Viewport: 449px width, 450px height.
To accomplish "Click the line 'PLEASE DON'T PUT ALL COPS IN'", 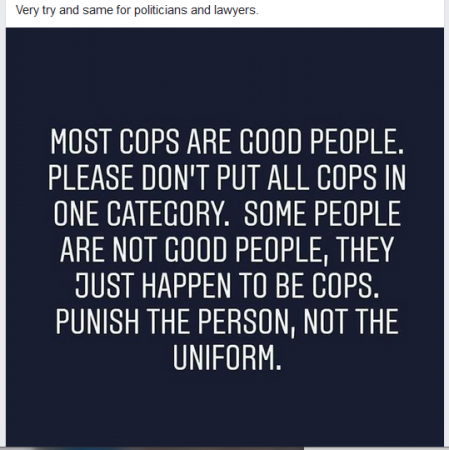I will coord(227,177).
